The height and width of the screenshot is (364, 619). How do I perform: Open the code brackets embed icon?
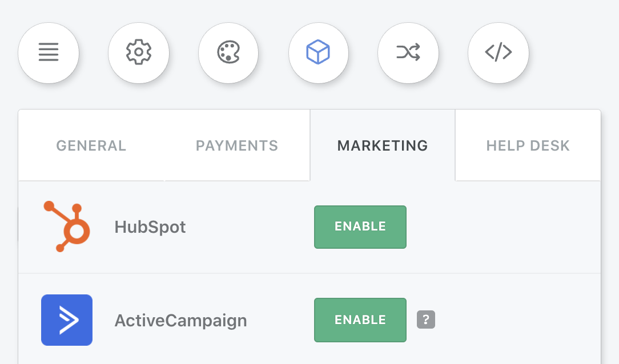click(498, 53)
